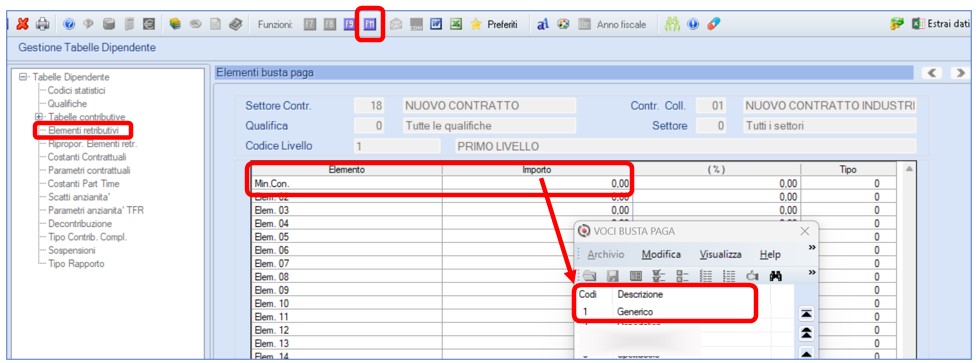979x363 pixels.
Task: Click the envelope mail icon
Action: coord(396,24)
